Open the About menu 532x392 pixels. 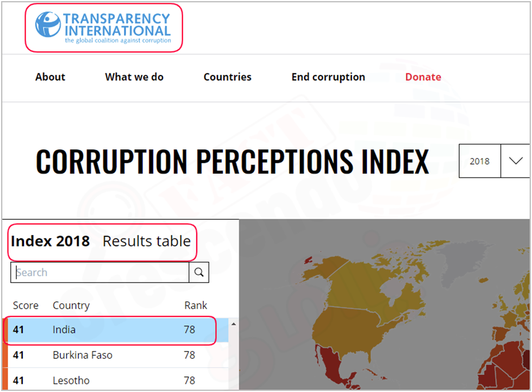click(50, 77)
